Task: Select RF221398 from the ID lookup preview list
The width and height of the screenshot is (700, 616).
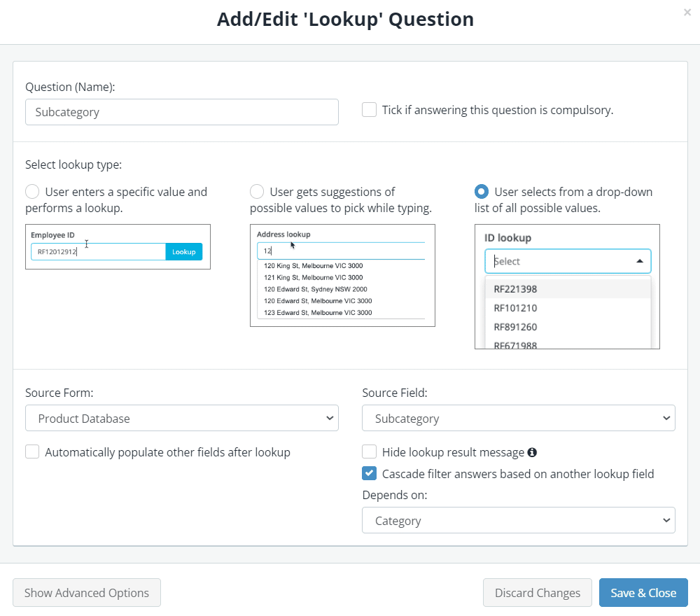Action: coord(514,288)
